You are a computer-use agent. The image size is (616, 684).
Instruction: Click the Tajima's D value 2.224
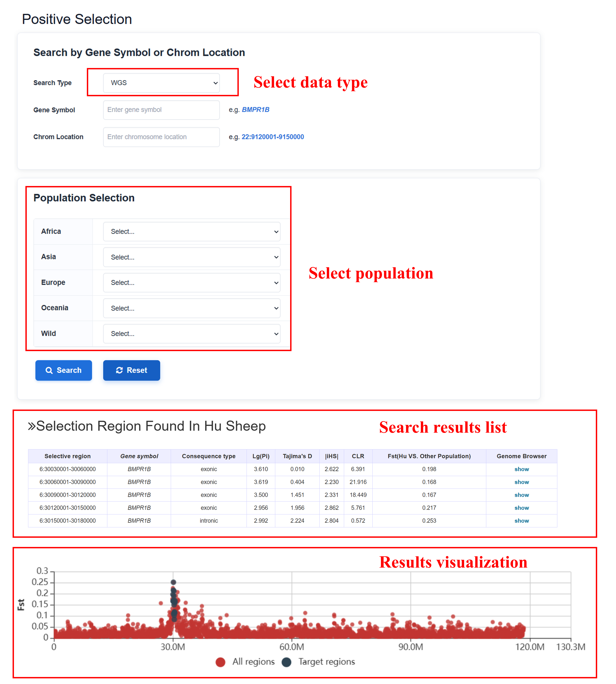click(x=298, y=521)
